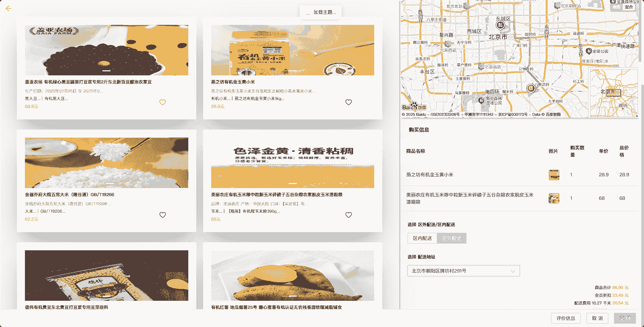The image size is (644, 327).
Task: Click the 商品合计 96.90 元 total
Action: [611, 288]
